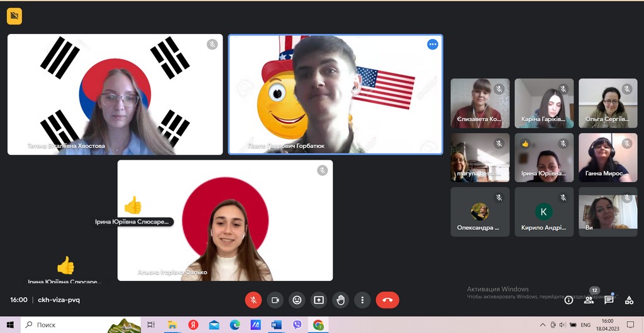This screenshot has height=333, width=644.
Task: Select the Кирило Андрі... participant tile
Action: pyautogui.click(x=543, y=212)
